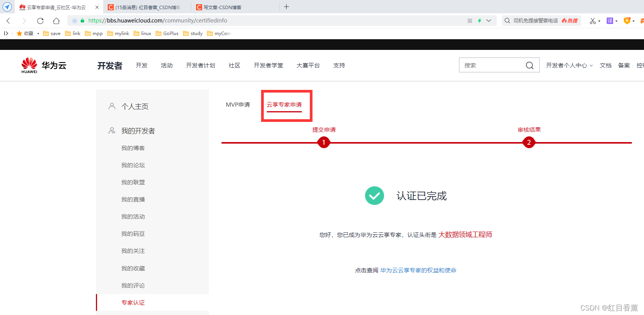Open the dropdown arrow beside purple translate icon
The image size is (644, 315).
[616, 21]
